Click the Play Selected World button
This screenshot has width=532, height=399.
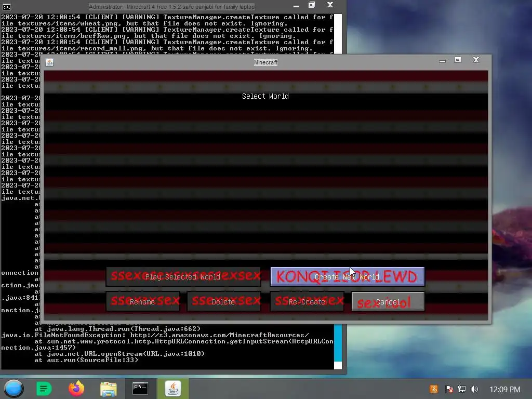[x=183, y=276]
